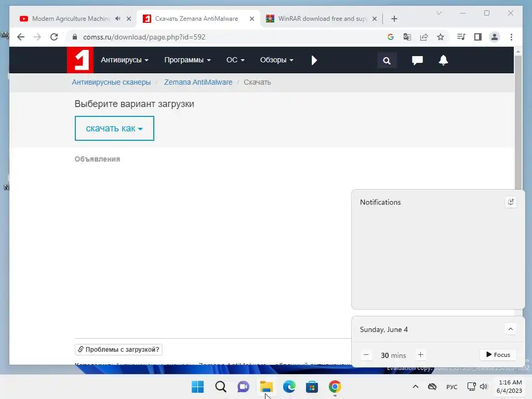Switch to the Modern Agriculture Machine tab
The height and width of the screenshot is (399, 532).
71,19
